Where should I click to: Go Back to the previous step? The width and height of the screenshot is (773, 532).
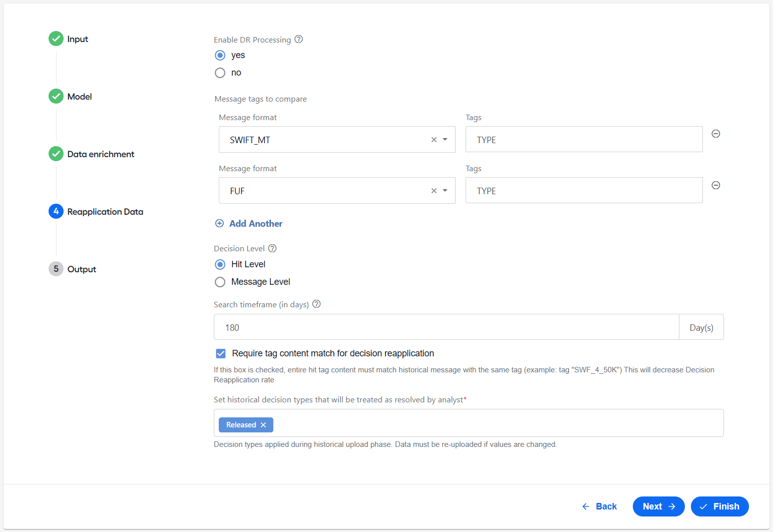599,506
